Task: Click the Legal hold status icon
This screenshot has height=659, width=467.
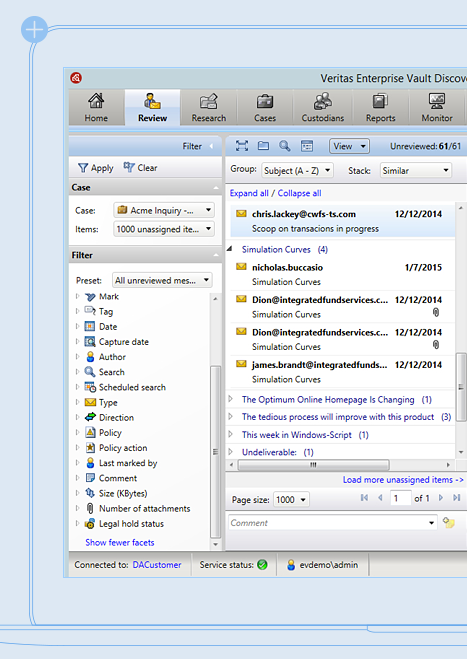Action: (x=90, y=524)
